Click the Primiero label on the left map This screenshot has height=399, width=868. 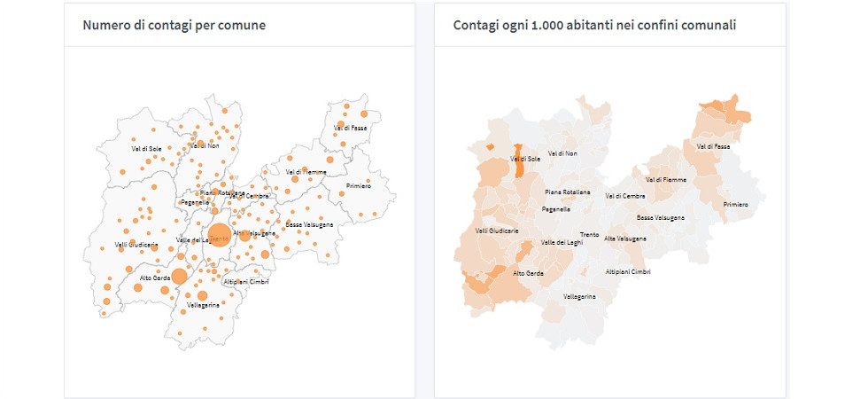point(358,185)
